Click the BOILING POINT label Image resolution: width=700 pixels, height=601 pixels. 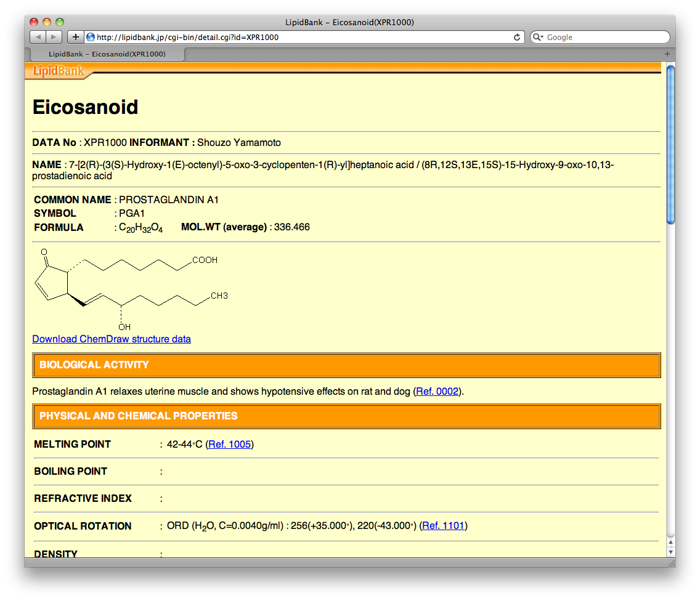click(70, 472)
